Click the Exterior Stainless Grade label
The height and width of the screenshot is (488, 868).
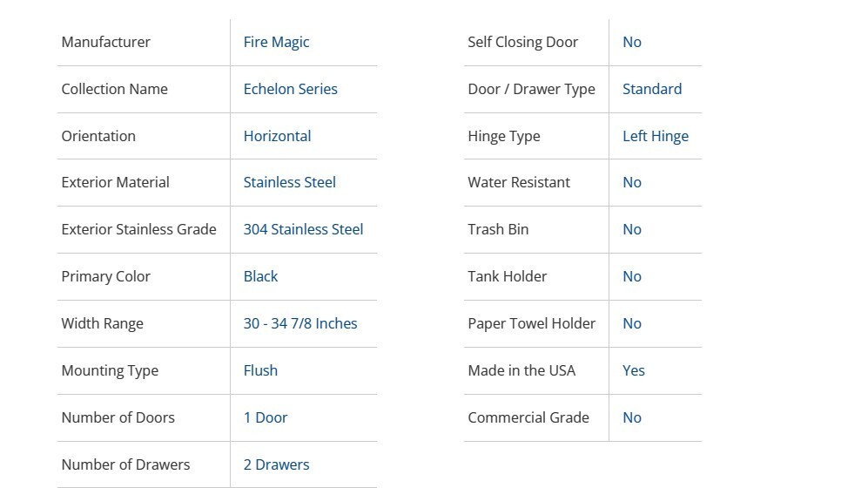pos(138,229)
